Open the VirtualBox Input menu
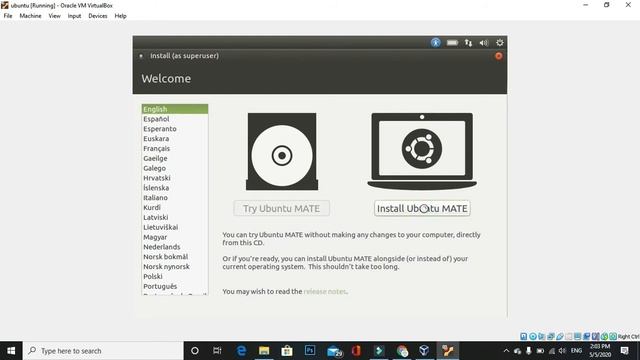 (74, 16)
